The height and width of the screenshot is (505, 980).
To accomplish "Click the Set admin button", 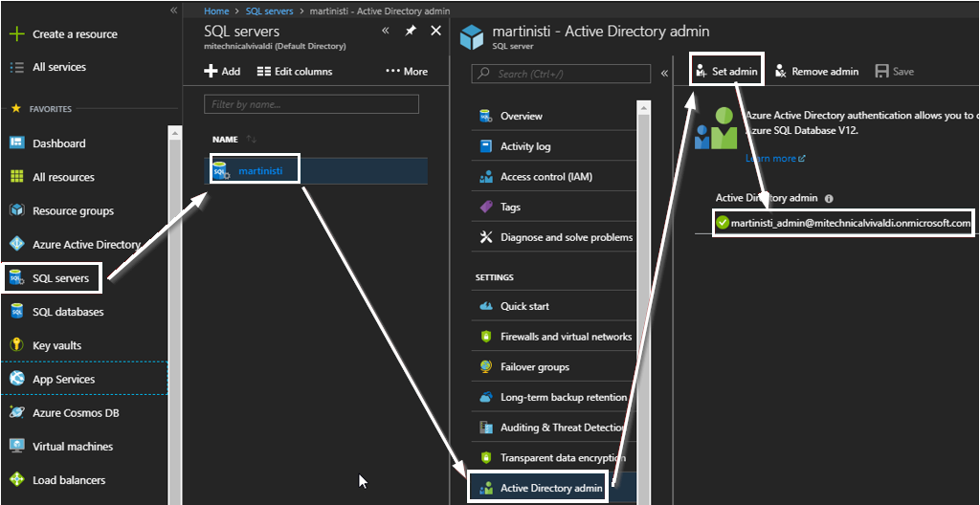I will [x=727, y=71].
